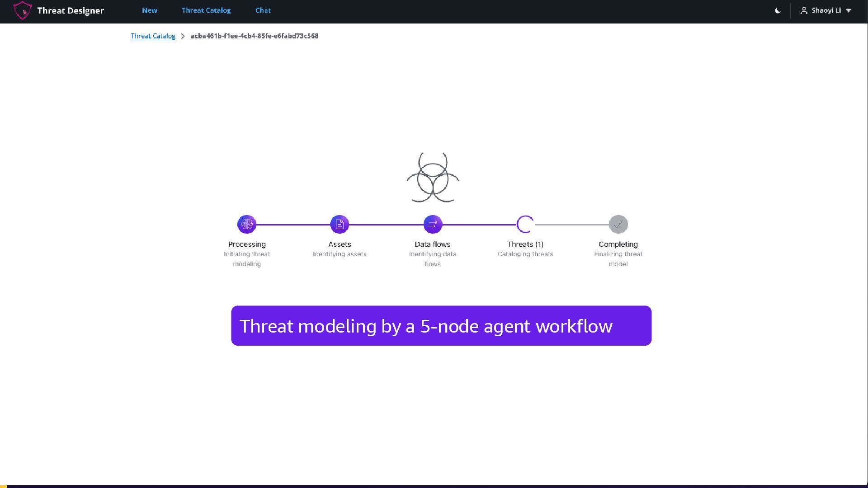Open the Shaoyi Li user menu
The image size is (868, 488).
point(826,10)
